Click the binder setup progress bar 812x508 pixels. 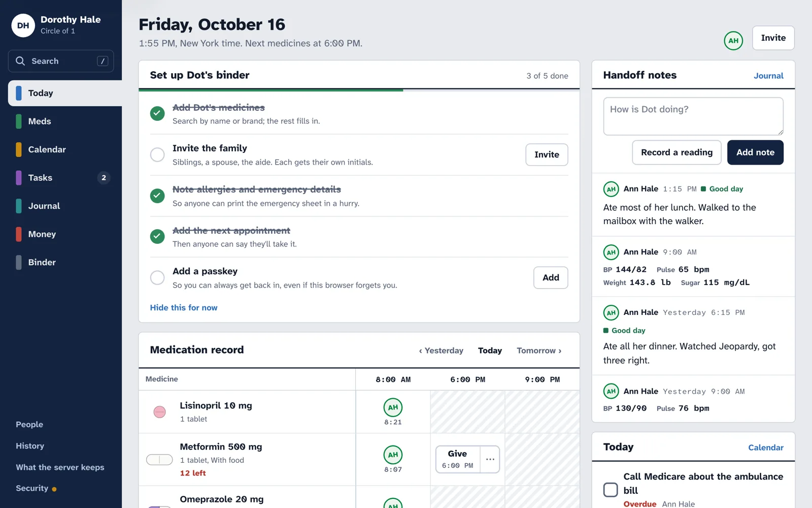tap(359, 90)
